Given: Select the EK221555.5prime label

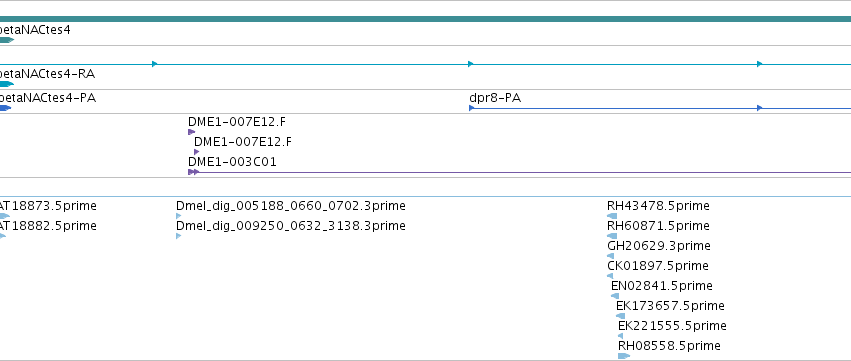Looking at the screenshot, I should [672, 326].
